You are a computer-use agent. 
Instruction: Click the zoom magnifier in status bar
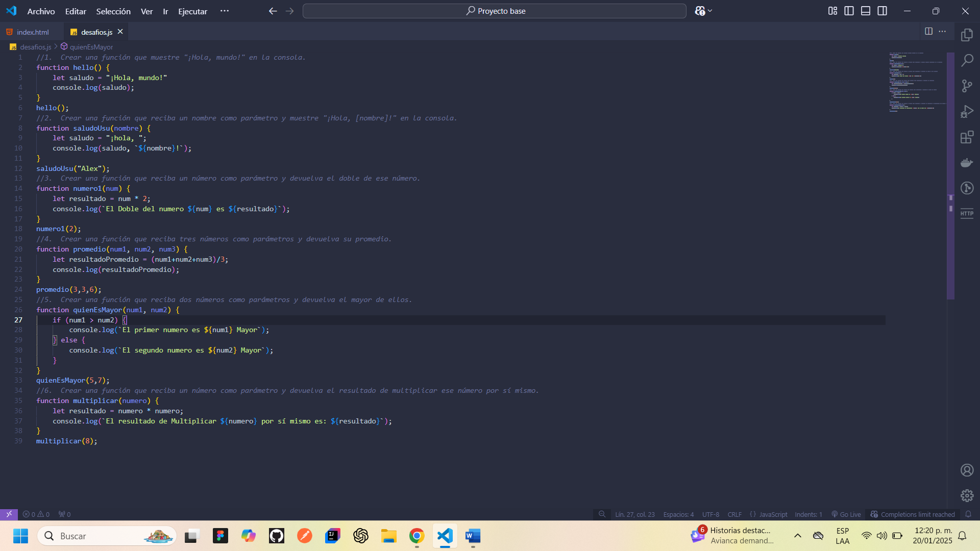(x=602, y=514)
